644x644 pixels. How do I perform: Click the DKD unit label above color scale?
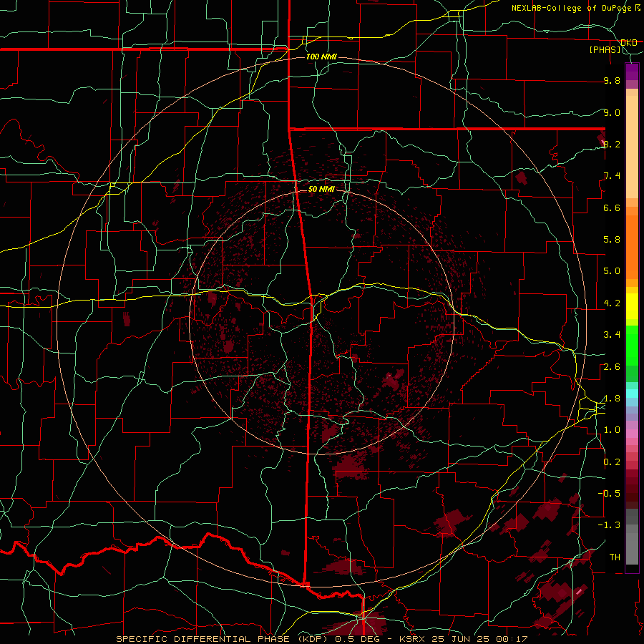629,43
